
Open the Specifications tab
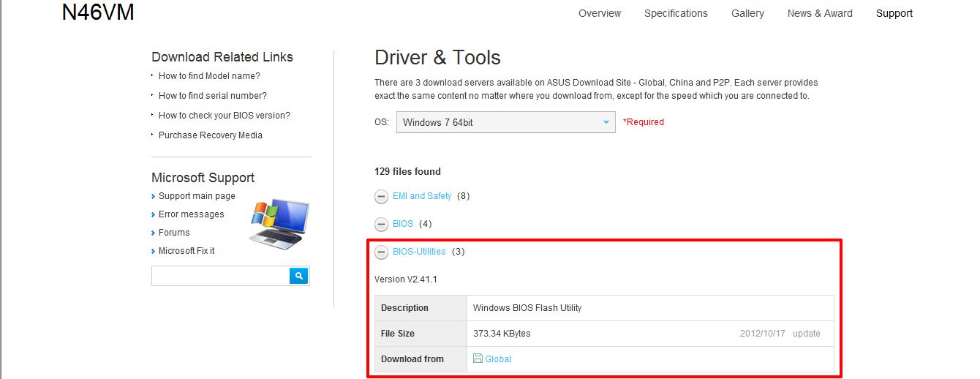(676, 13)
